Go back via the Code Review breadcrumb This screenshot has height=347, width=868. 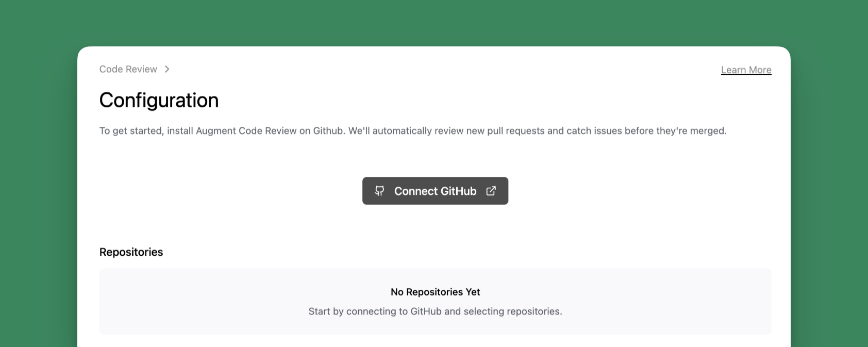point(128,69)
